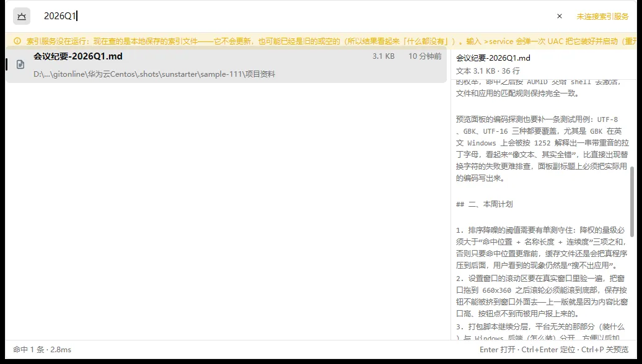Click the paragraph starting 预览面板的编码探测
This screenshot has height=364, width=642.
pos(542,149)
